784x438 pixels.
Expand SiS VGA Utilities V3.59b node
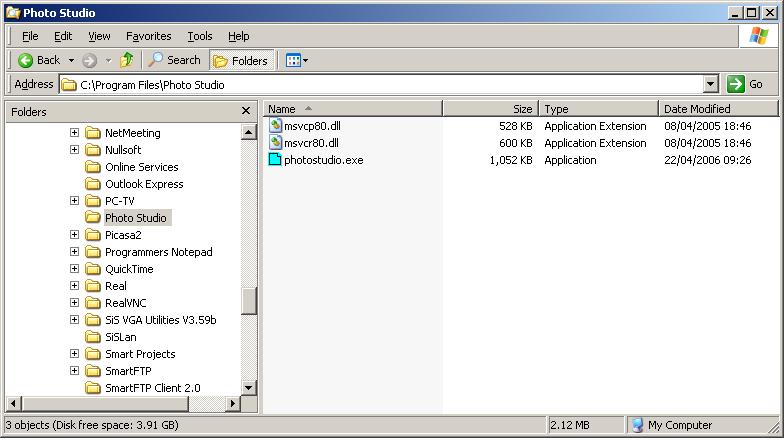point(74,320)
